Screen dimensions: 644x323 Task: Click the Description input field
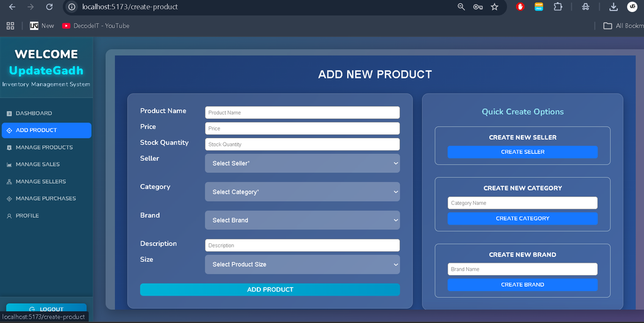303,246
